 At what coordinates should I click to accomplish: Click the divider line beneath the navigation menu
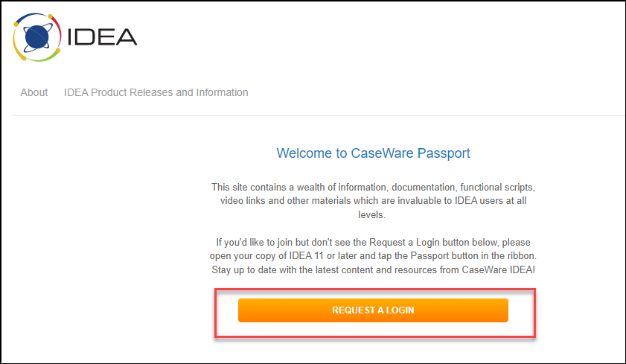click(319, 115)
